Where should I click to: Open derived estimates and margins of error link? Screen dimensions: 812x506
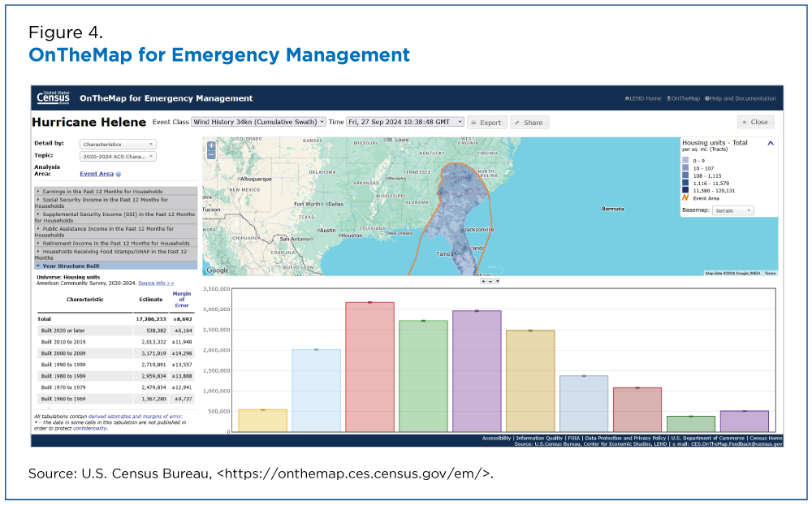tap(135, 417)
